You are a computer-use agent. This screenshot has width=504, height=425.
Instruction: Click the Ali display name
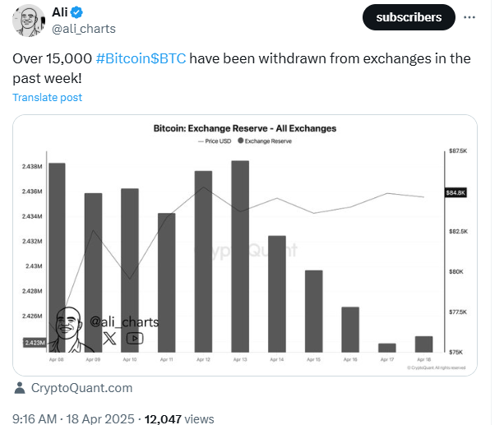pos(60,12)
